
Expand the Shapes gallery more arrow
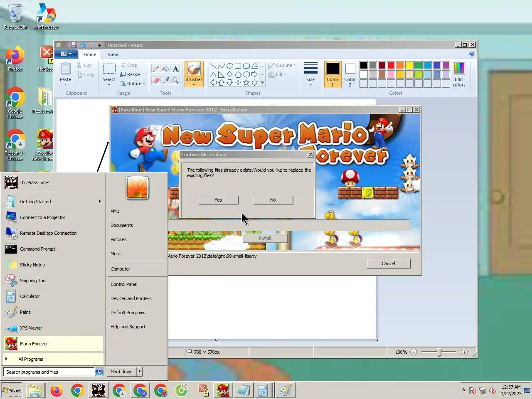pyautogui.click(x=262, y=83)
